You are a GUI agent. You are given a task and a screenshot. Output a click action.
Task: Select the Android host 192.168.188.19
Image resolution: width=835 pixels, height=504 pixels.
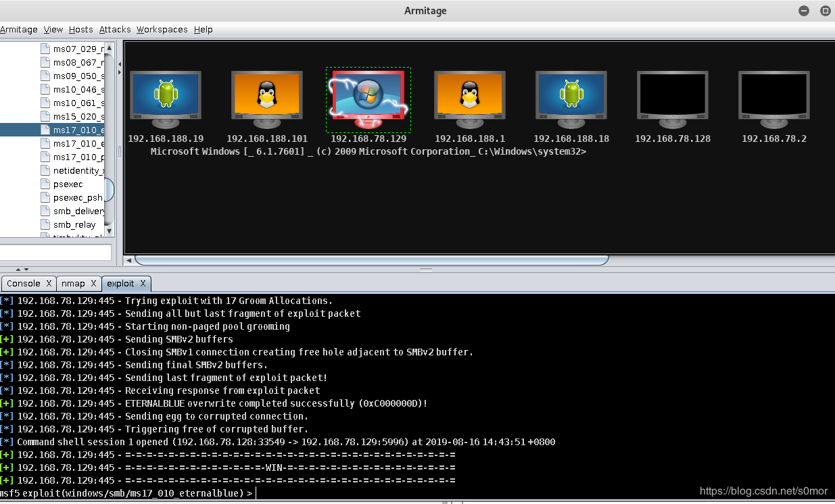(x=166, y=100)
